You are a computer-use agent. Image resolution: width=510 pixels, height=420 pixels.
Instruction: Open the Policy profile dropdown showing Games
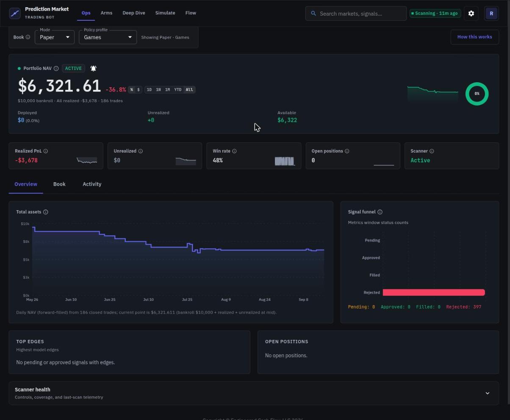click(x=108, y=37)
